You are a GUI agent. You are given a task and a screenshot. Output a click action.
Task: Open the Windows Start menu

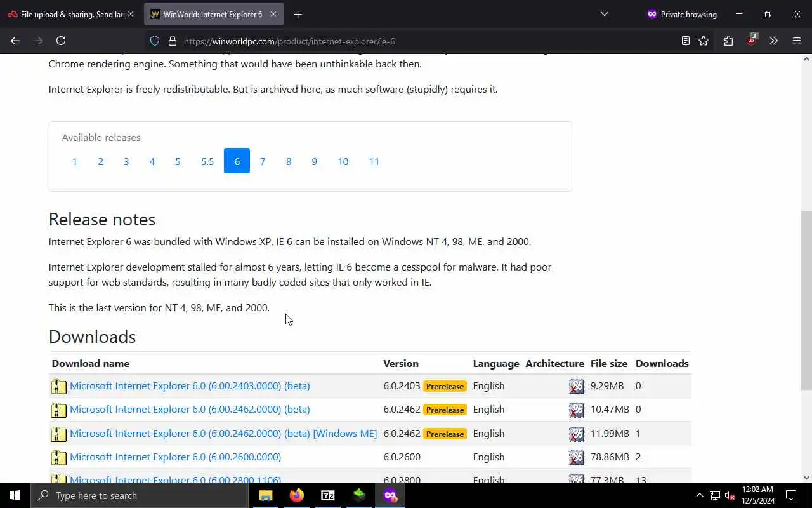(15, 495)
